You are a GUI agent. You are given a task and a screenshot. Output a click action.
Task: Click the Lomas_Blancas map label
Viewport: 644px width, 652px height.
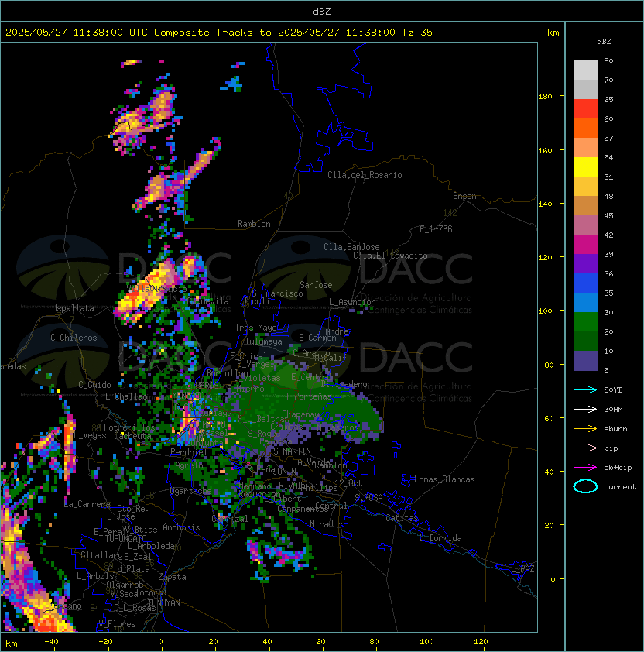click(x=444, y=479)
